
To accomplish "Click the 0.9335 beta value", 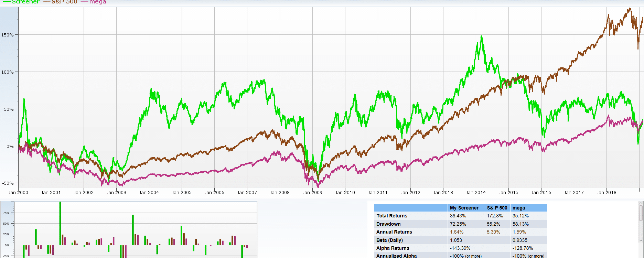I will tap(520, 240).
